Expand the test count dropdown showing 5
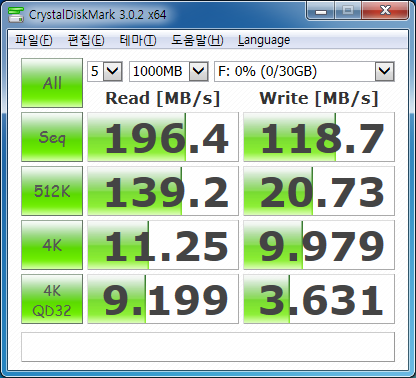Screen dimensions: 416x378 click(x=112, y=71)
